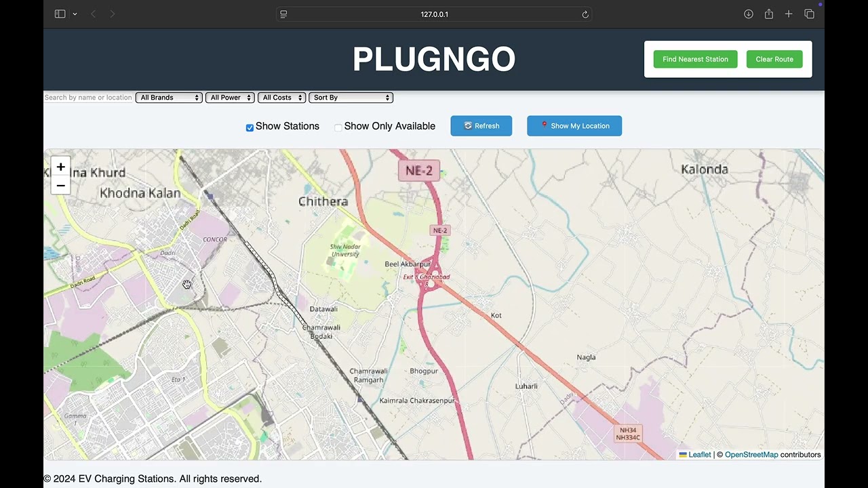
Task: Click the Datawali map label
Action: 323,309
